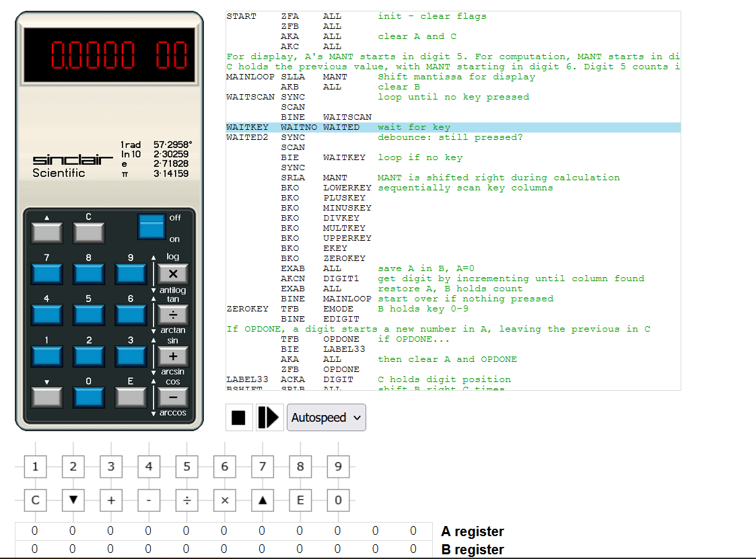Screen dimensions: 756x559
Task: Click the highlighted WAITKEY code line
Action: click(453, 127)
